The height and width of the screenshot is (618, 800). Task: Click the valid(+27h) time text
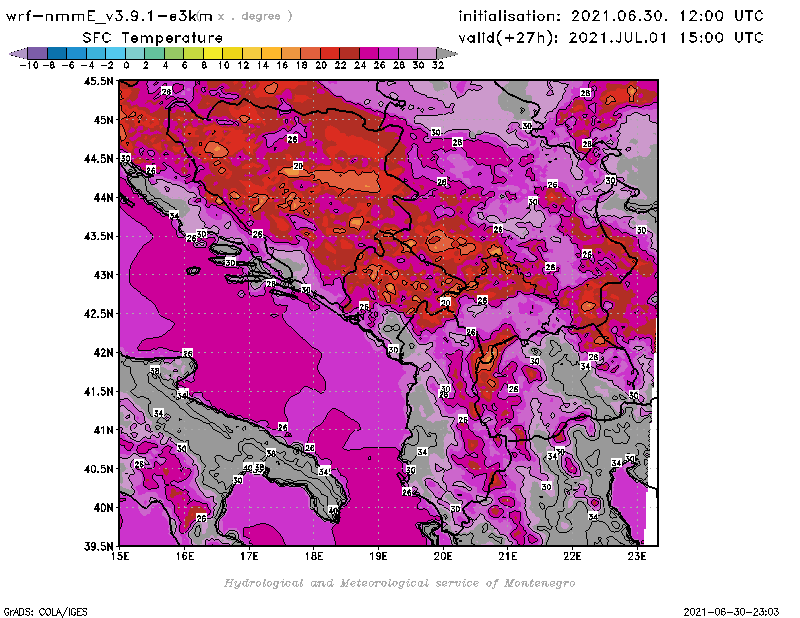611,38
